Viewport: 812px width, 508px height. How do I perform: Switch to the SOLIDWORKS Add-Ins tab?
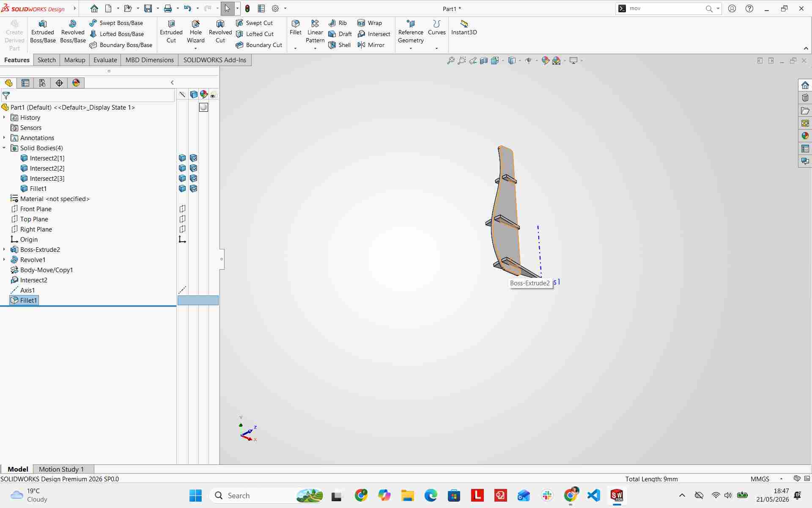coord(215,60)
